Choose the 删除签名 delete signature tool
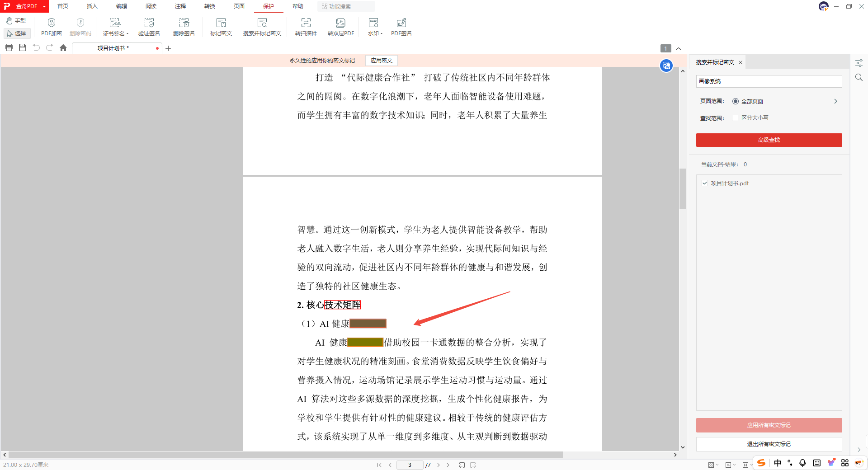This screenshot has width=868, height=470. point(184,27)
